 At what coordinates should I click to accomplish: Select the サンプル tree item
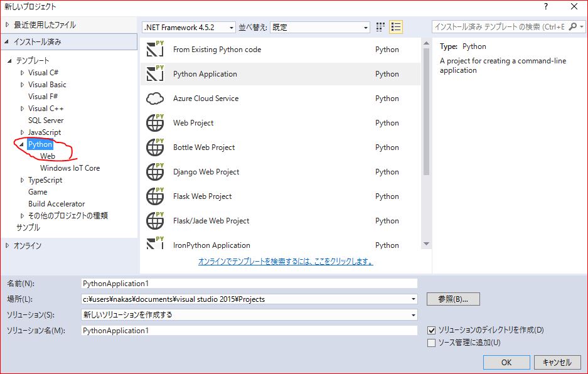[x=28, y=227]
